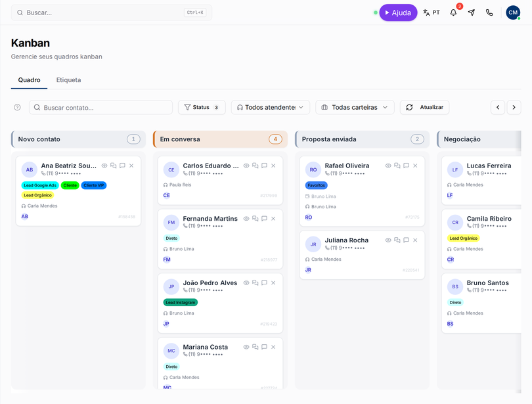This screenshot has height=404, width=532.
Task: Close the João Pedro Alves card
Action: (273, 282)
